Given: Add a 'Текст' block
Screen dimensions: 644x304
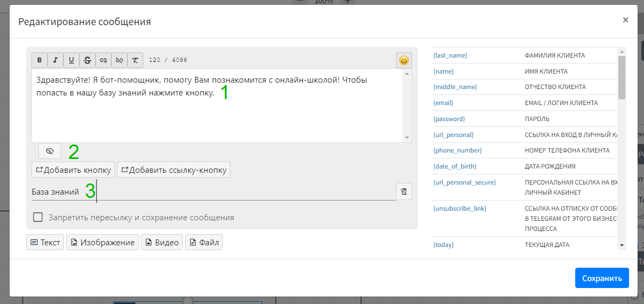Looking at the screenshot, I should 45,242.
